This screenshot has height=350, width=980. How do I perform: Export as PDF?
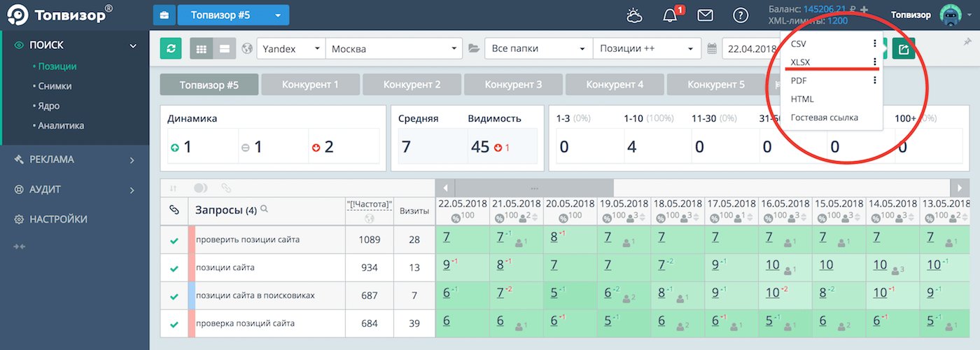[799, 80]
